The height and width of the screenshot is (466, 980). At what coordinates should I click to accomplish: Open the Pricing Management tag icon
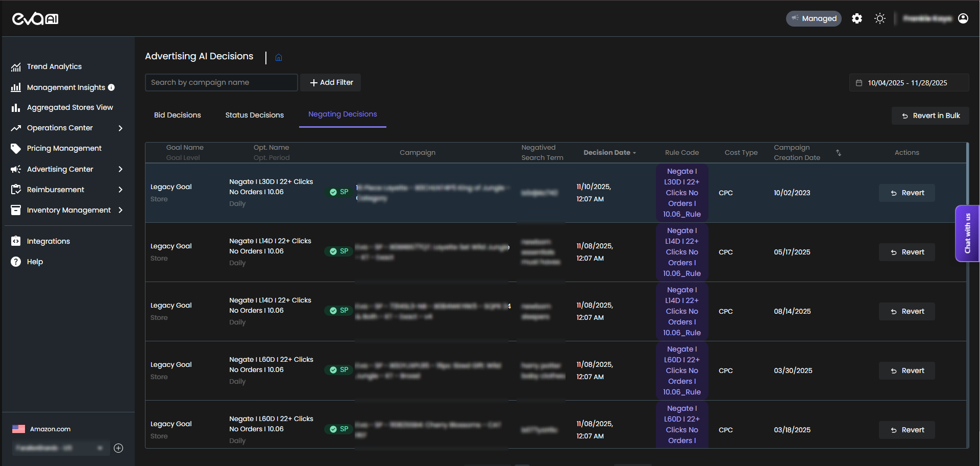click(x=16, y=149)
